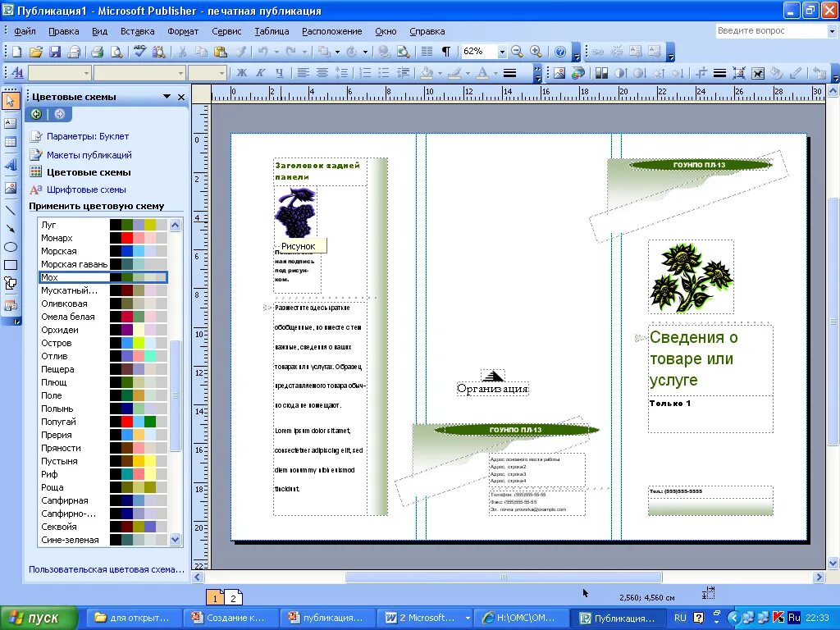
Task: Open Параметры: Буклет link
Action: pyautogui.click(x=87, y=136)
